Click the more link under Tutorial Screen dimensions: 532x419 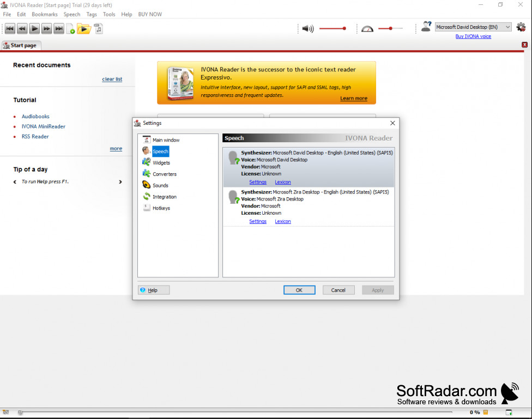click(x=116, y=149)
